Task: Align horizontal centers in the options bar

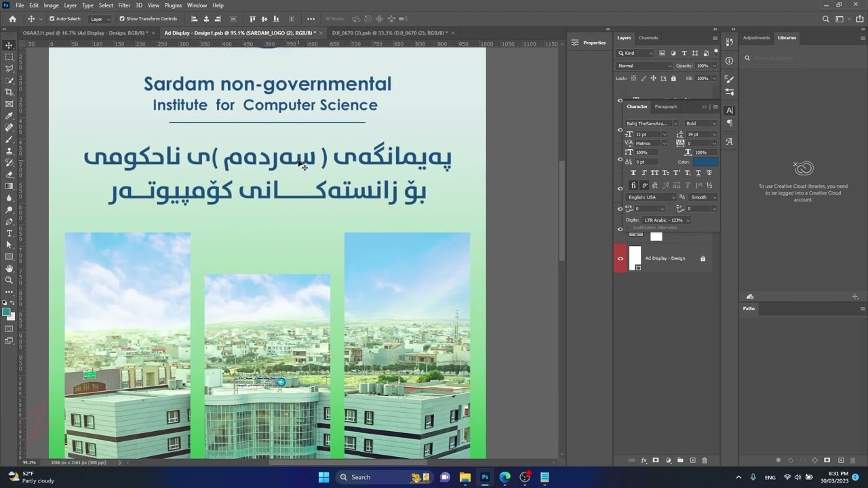Action: pyautogui.click(x=207, y=19)
